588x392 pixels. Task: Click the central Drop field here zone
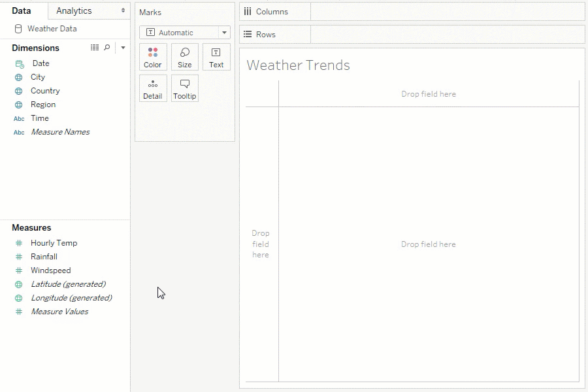click(x=429, y=244)
